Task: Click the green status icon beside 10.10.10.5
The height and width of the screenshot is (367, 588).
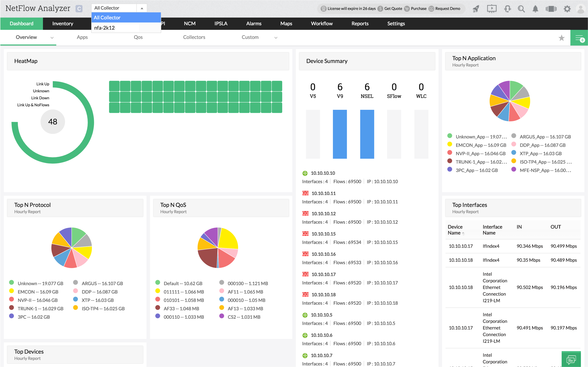Action: [x=305, y=315]
